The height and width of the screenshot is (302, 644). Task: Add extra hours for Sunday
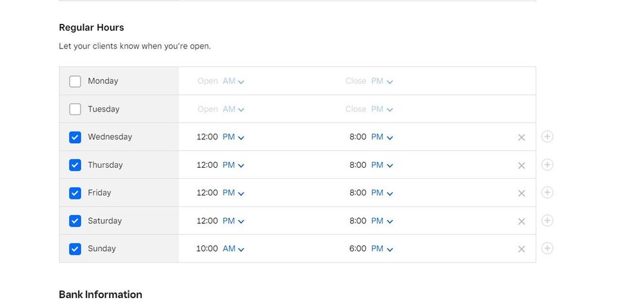click(x=547, y=248)
